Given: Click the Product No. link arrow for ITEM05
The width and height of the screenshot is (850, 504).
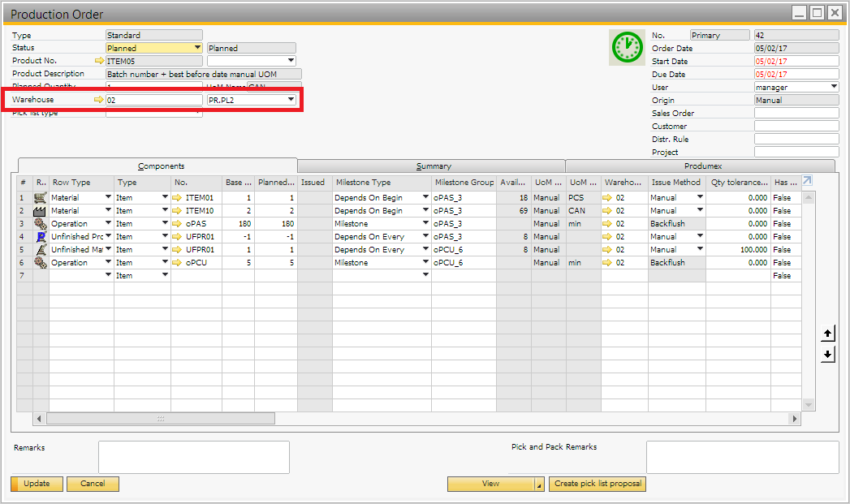Looking at the screenshot, I should coord(100,61).
